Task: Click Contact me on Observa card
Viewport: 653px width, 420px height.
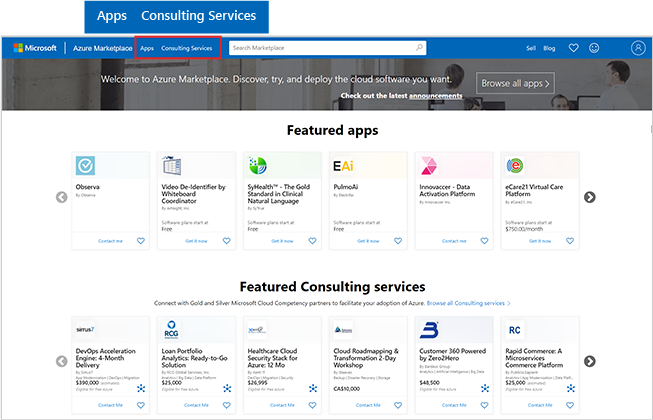Action: click(x=110, y=241)
